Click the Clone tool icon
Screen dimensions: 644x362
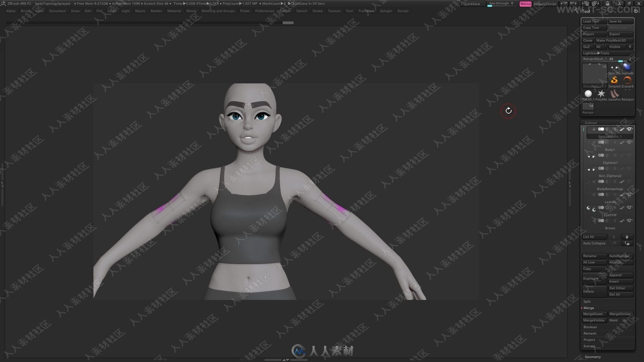click(x=588, y=40)
